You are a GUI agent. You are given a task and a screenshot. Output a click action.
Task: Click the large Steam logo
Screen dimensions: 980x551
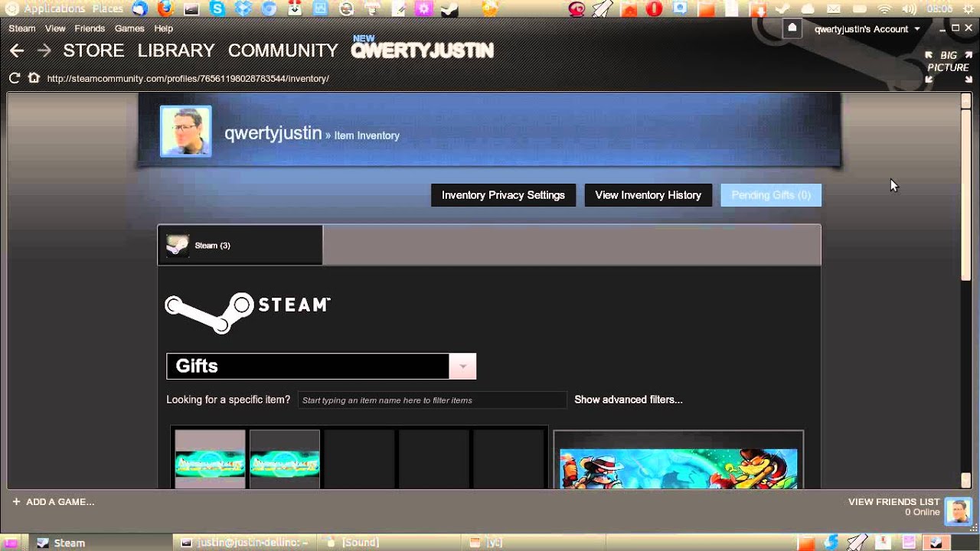247,312
